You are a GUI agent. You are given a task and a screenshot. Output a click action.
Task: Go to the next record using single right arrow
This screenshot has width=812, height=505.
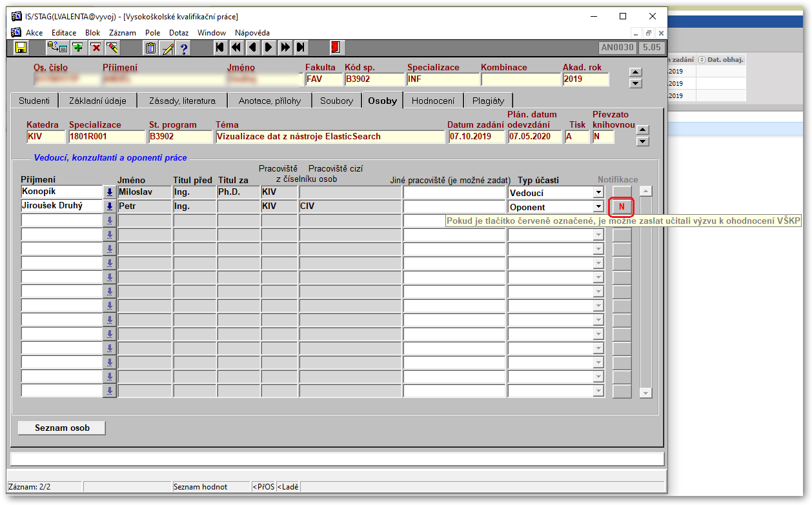268,47
